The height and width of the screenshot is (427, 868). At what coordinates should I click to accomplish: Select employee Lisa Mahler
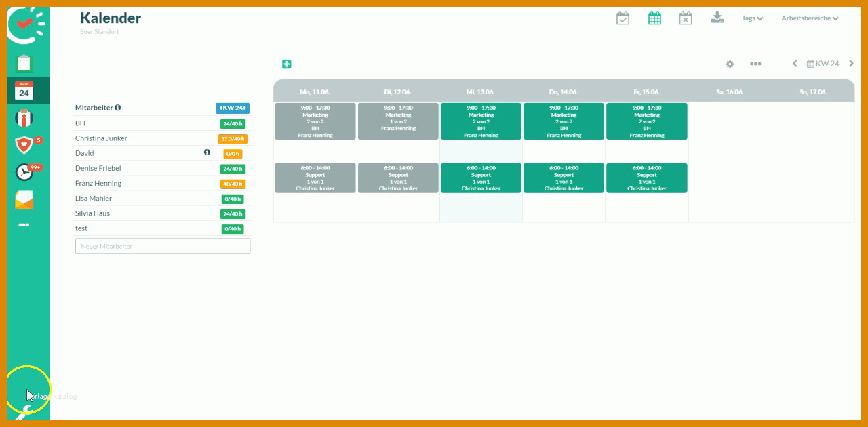tap(94, 198)
